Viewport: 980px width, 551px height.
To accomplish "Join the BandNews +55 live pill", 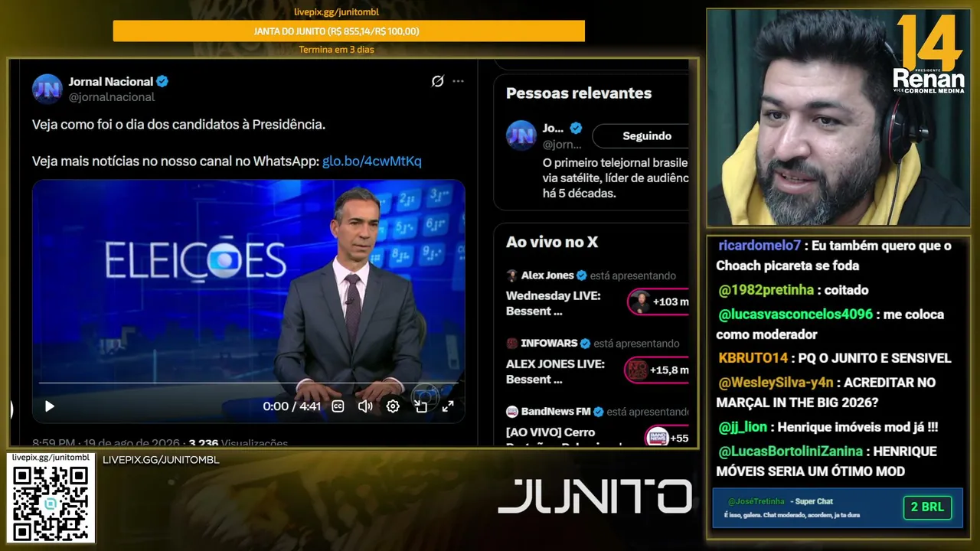I will point(666,437).
